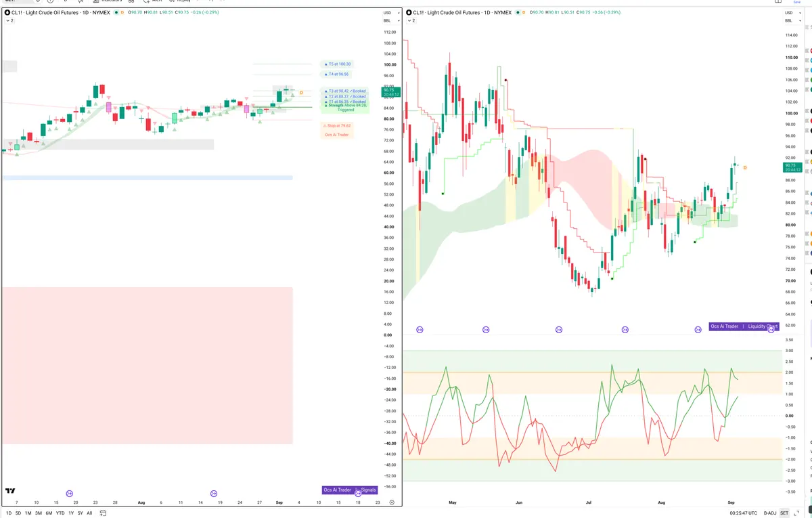Click Strength Above 84.28 Triggered label
The height and width of the screenshot is (518, 812).
coord(346,107)
